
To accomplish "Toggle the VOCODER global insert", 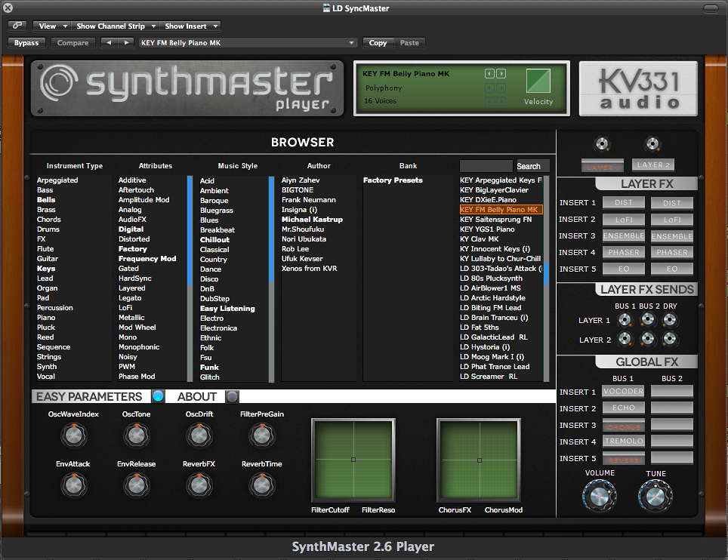I will point(624,391).
